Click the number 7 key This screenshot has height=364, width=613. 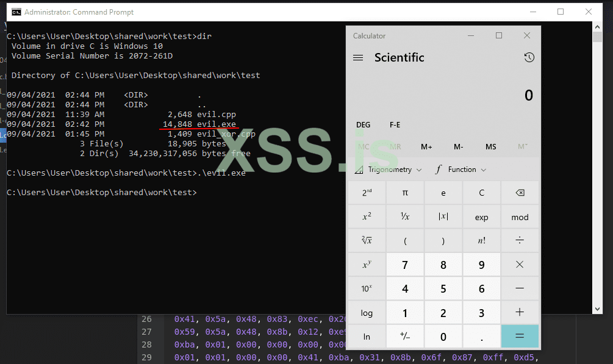pyautogui.click(x=405, y=265)
